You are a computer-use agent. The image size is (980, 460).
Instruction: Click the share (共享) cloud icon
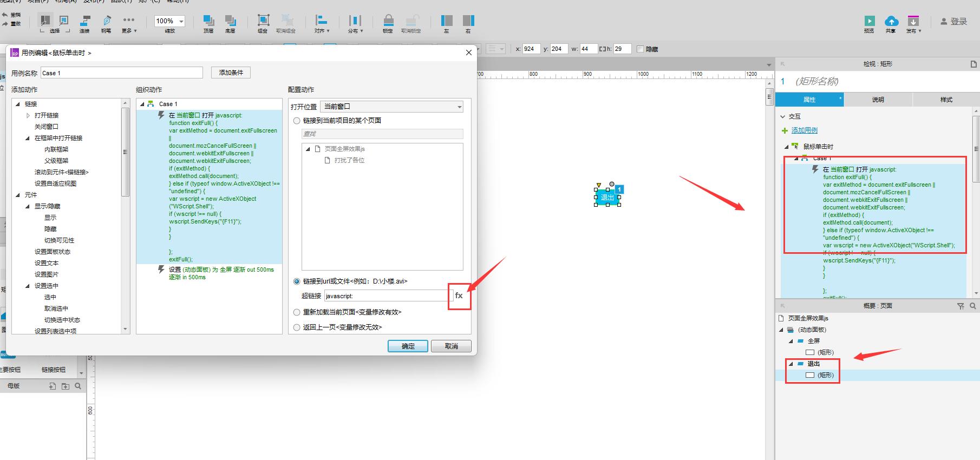coord(891,21)
